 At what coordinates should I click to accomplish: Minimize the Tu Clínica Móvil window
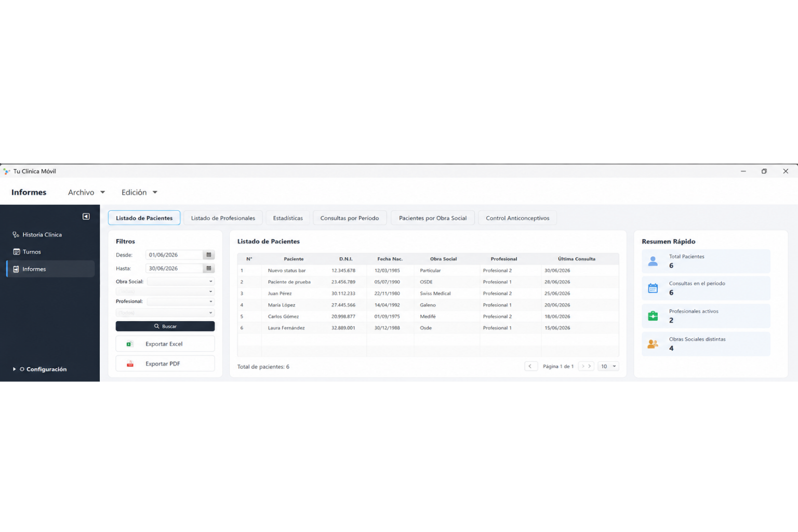(743, 171)
